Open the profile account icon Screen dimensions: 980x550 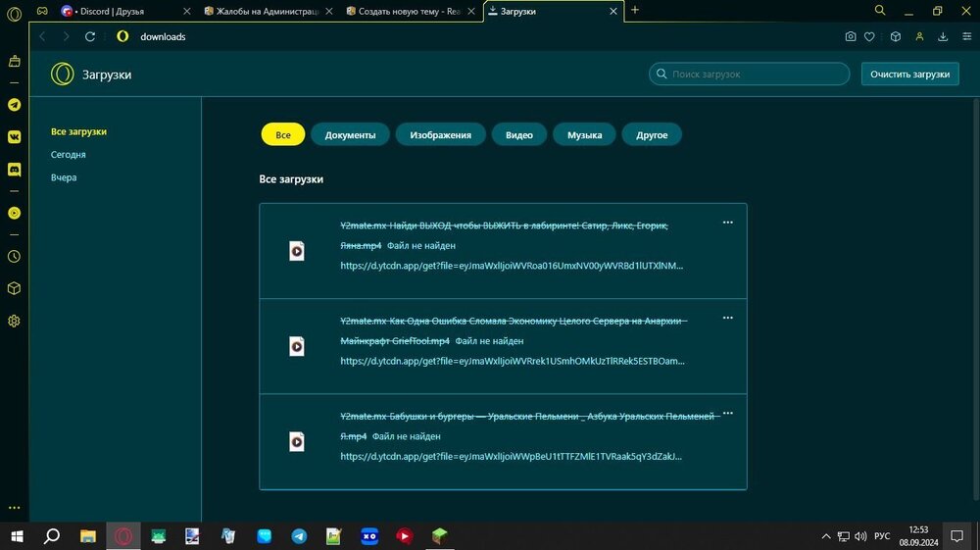tap(919, 36)
